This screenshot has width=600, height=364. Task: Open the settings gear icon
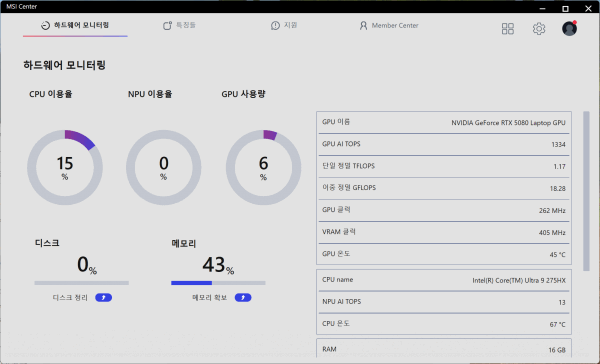pyautogui.click(x=539, y=28)
